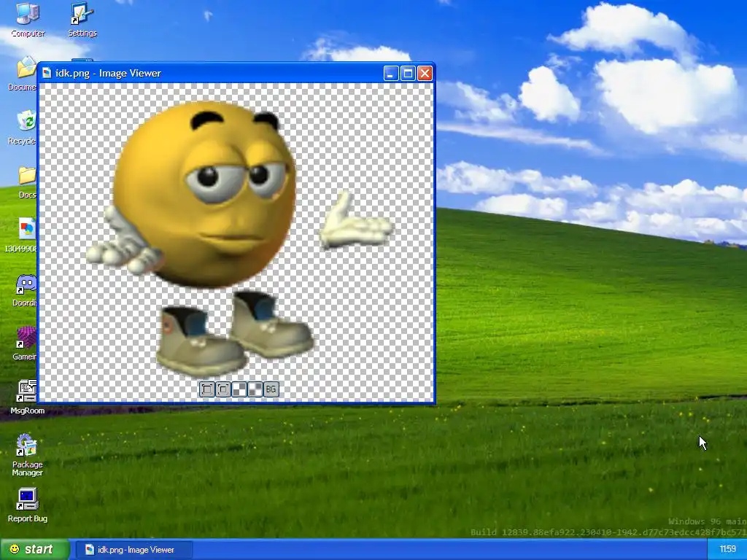The width and height of the screenshot is (747, 560).
Task: Select the smooth blurred rendering icon
Action: [x=255, y=389]
